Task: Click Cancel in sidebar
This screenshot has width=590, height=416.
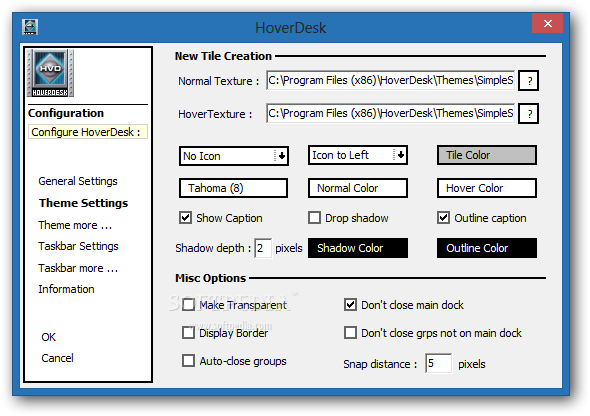Action: [x=57, y=358]
